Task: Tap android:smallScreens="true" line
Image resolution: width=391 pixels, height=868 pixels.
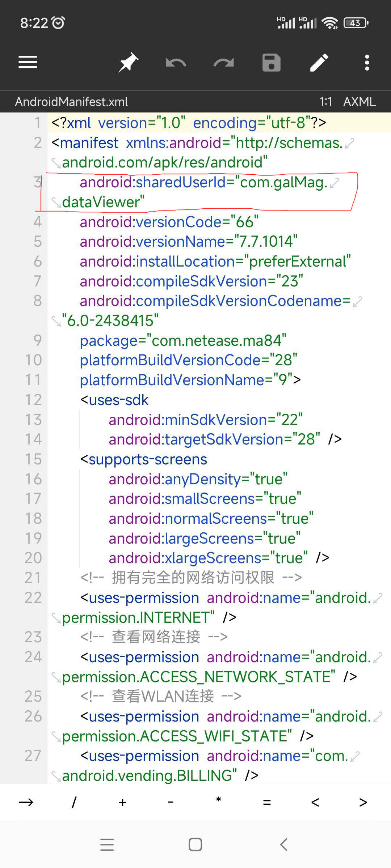Action: (205, 498)
